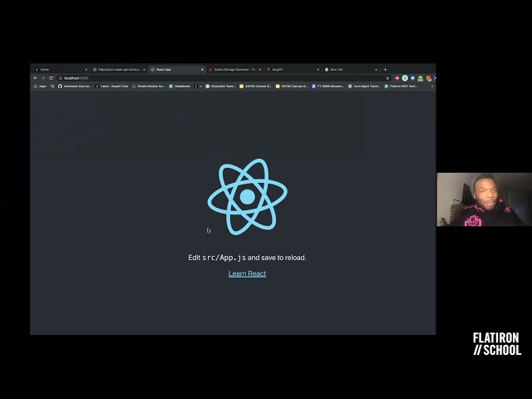Viewport: 532px width, 399px height.
Task: Click the red circular extension icon
Action: pyautogui.click(x=397, y=78)
